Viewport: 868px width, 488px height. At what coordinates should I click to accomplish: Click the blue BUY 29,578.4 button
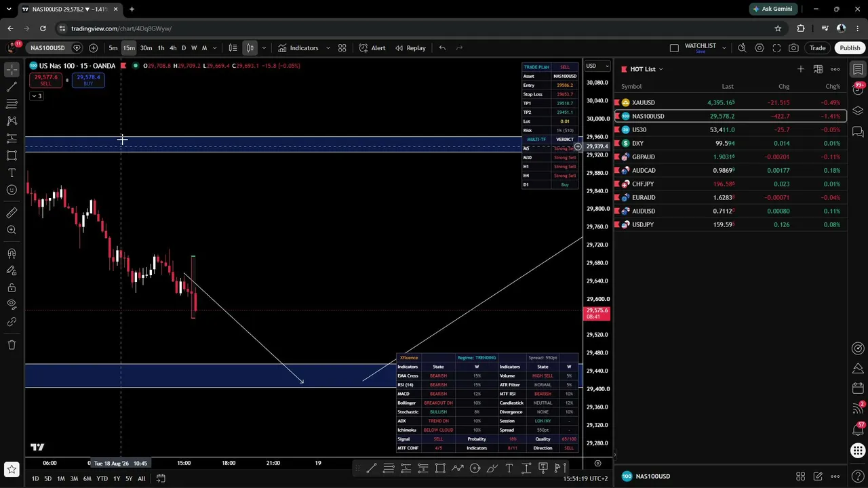coord(89,80)
